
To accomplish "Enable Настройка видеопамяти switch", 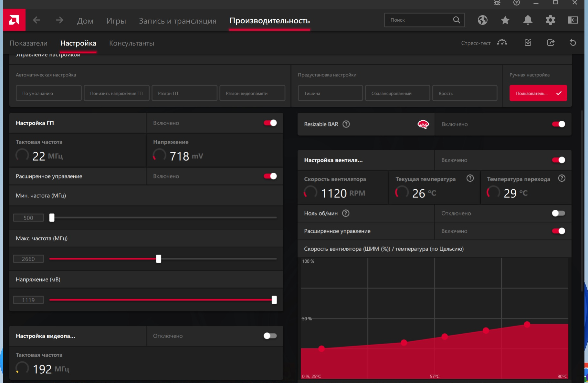I will (x=270, y=336).
